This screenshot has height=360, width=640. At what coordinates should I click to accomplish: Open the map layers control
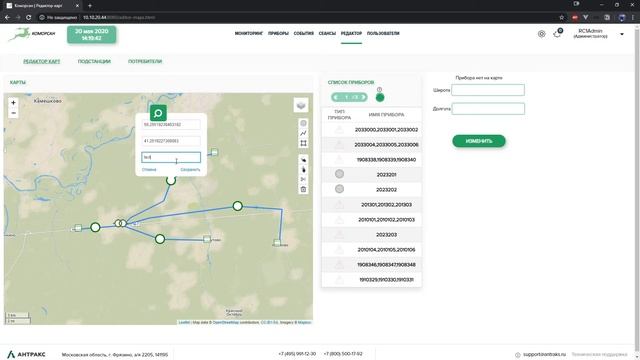[x=301, y=105]
